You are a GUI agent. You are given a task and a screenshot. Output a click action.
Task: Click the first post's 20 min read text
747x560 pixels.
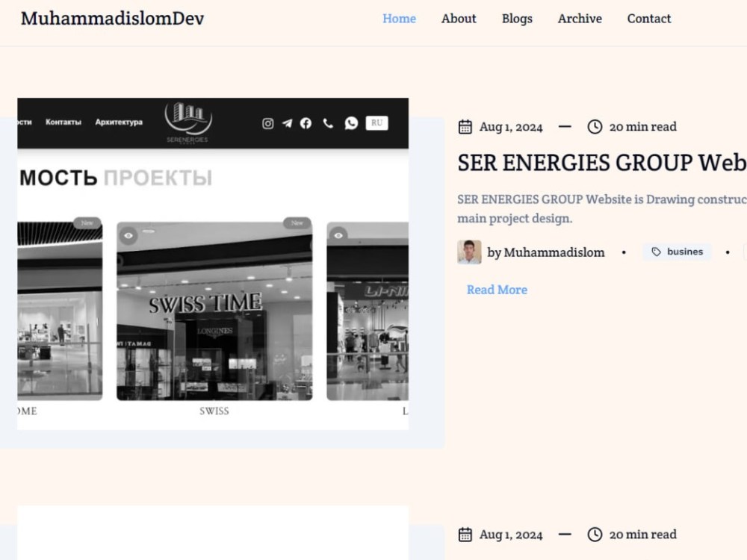pos(642,127)
